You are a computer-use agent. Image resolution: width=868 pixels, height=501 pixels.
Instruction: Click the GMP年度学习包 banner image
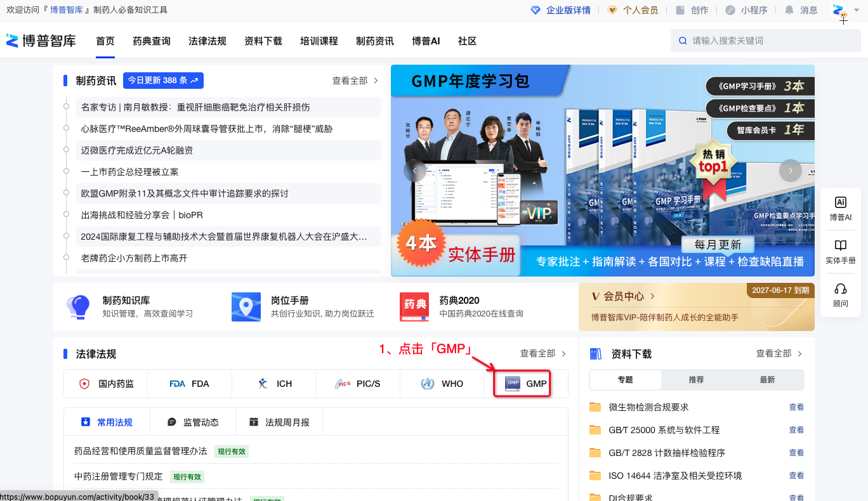pyautogui.click(x=603, y=171)
